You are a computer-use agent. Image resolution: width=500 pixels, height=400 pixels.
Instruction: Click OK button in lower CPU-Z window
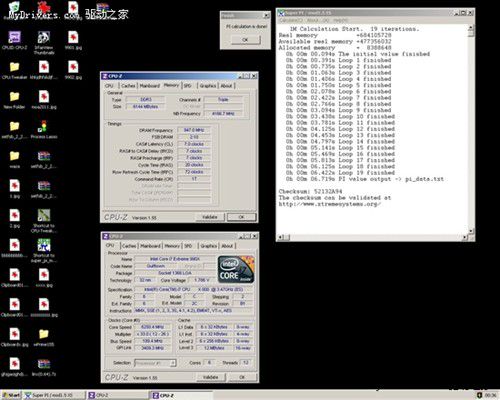tap(242, 377)
